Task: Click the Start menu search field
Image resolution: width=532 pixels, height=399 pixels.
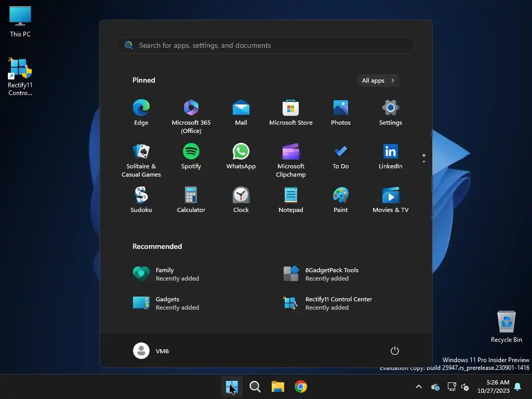Action: point(266,45)
